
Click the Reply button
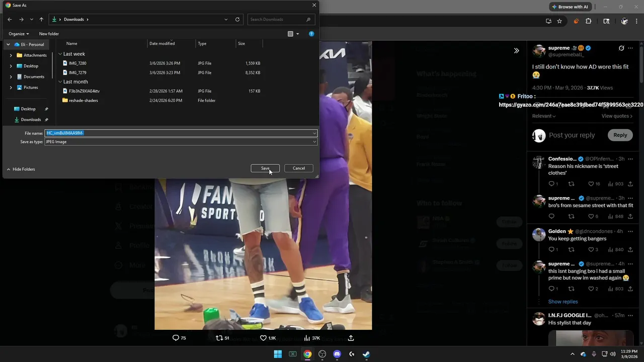tap(620, 135)
